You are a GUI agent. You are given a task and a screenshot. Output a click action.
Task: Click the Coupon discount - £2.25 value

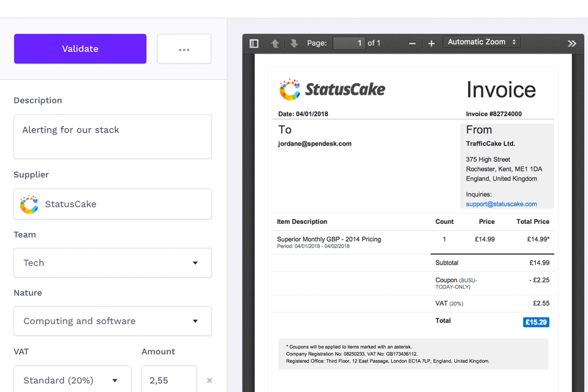pos(539,280)
